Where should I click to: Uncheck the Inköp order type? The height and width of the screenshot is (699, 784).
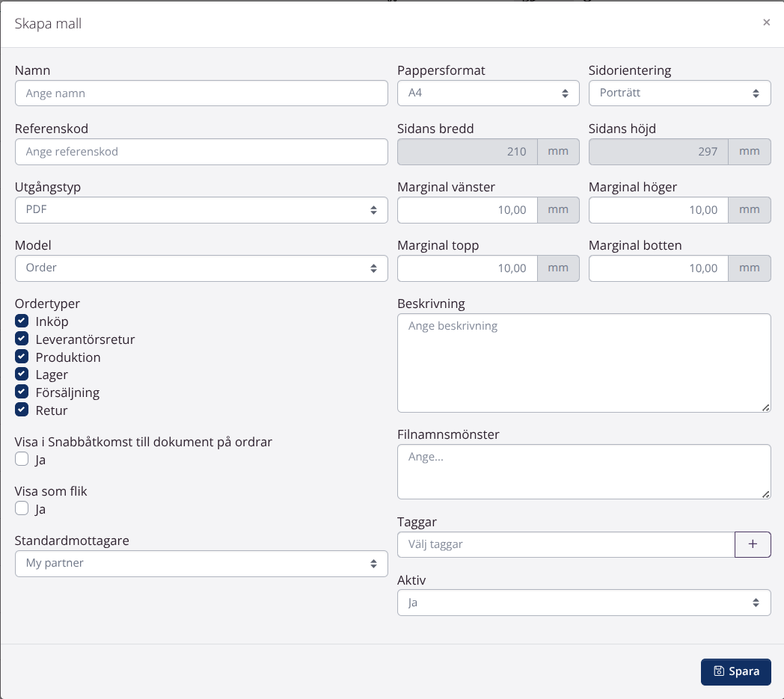click(22, 321)
